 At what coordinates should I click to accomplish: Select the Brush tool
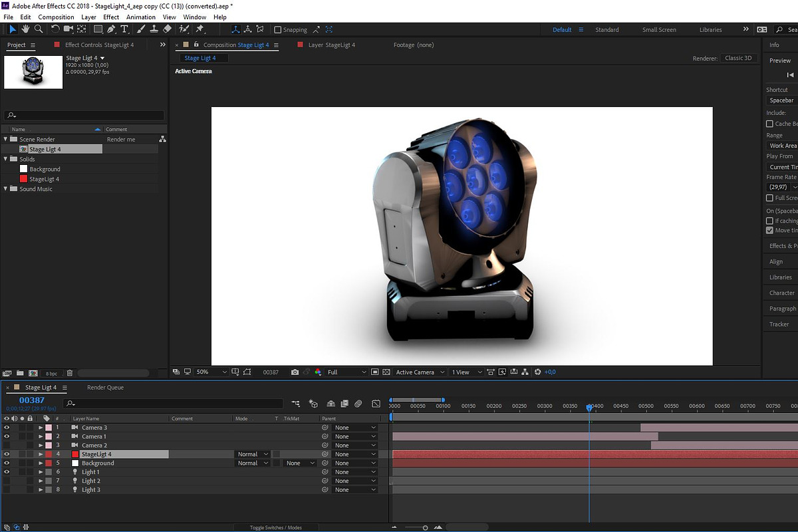point(142,29)
